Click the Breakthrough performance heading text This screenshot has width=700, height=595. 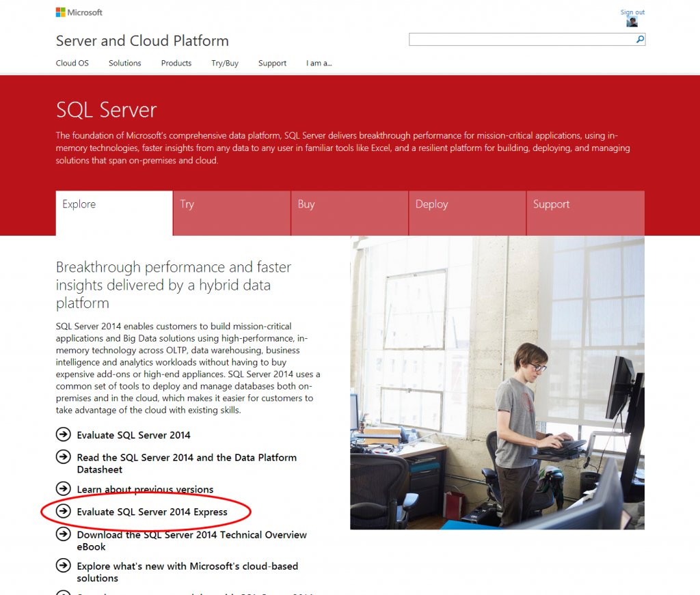(173, 285)
